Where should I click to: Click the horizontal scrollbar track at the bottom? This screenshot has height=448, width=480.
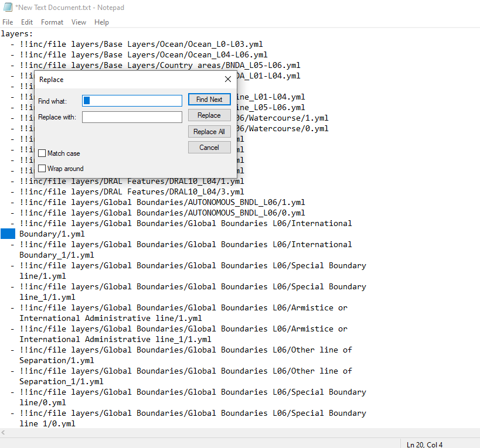tap(234, 433)
